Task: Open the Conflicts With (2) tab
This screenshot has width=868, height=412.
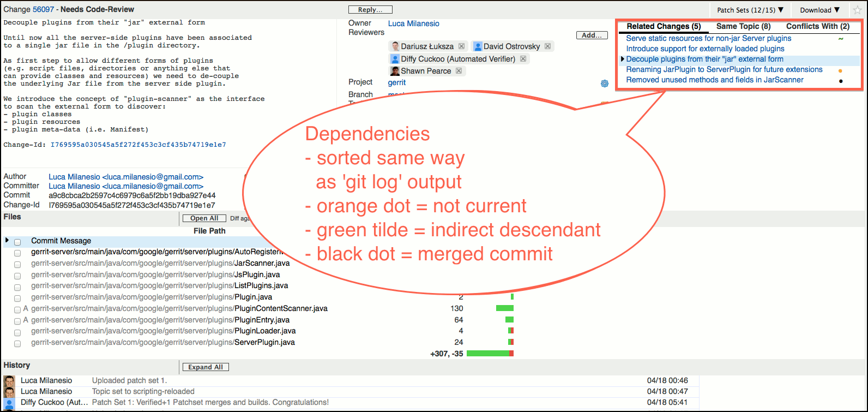Action: click(817, 26)
